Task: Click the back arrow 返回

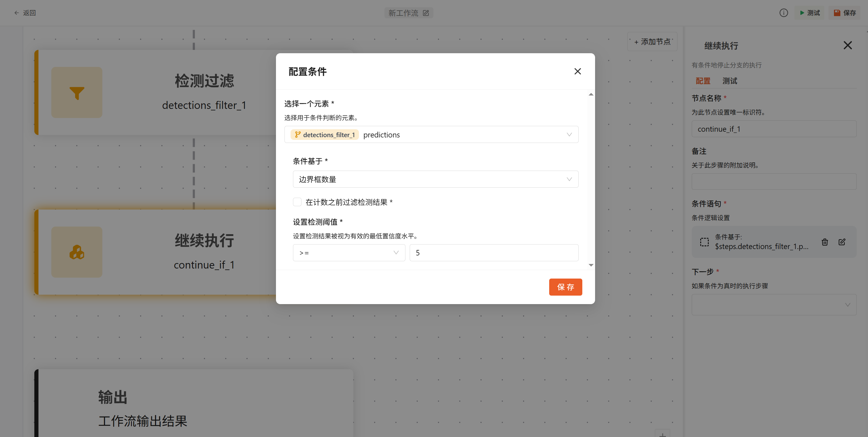Action: click(25, 13)
